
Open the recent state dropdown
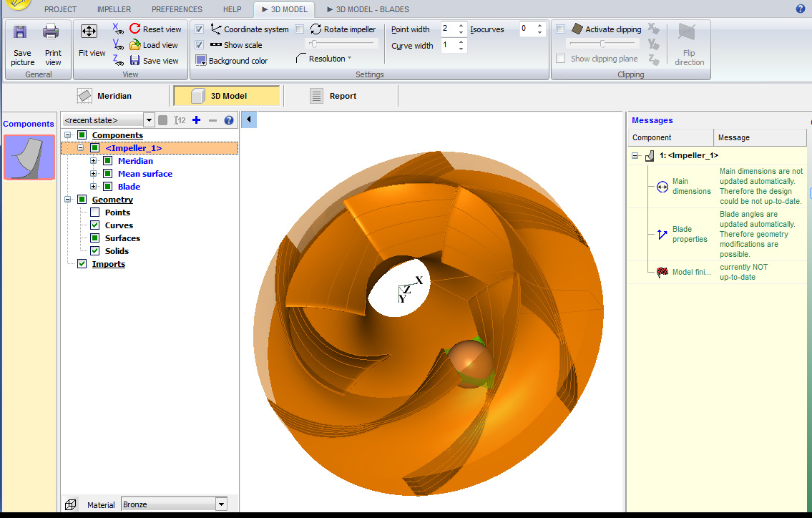tap(149, 120)
